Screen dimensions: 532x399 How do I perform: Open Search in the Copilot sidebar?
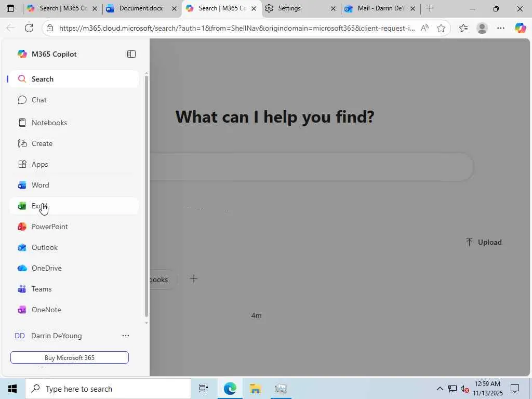[x=74, y=79]
